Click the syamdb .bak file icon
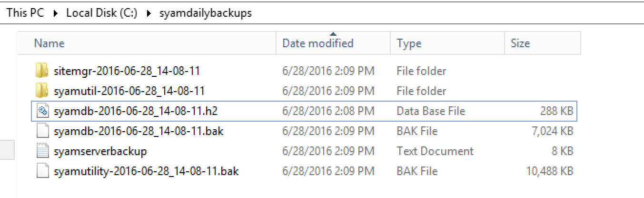 tap(42, 131)
